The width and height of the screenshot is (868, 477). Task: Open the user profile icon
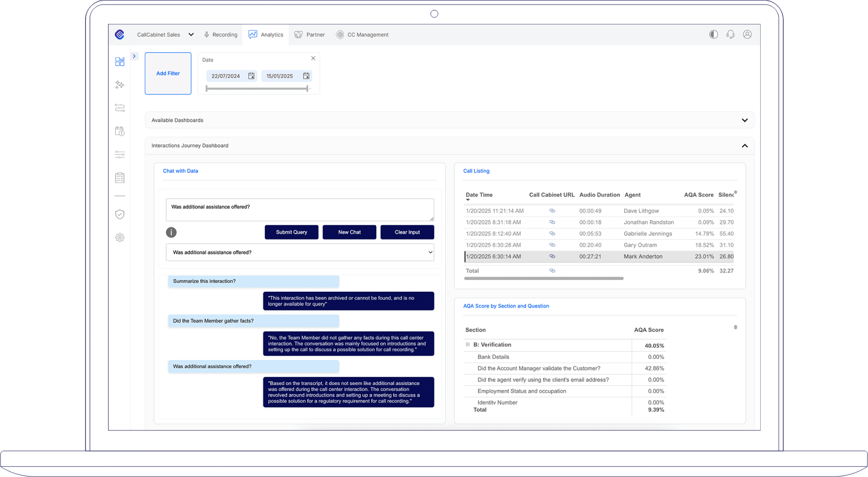pos(747,34)
